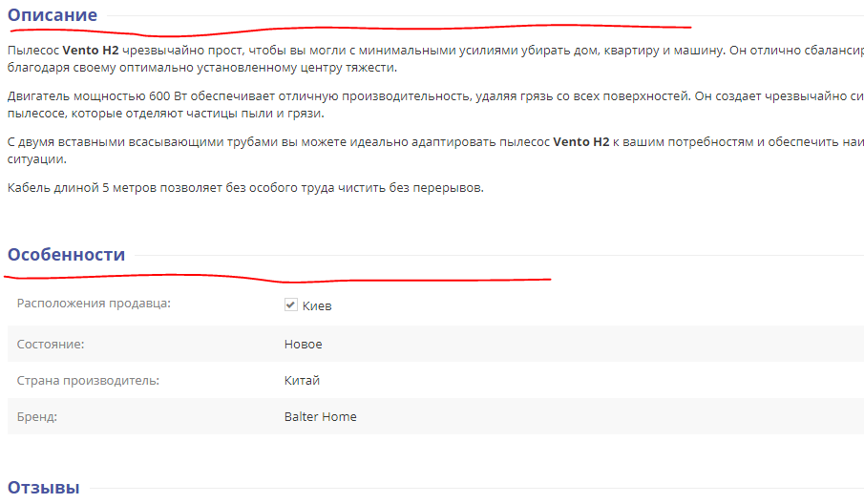Click the Новое condition value

[303, 345]
